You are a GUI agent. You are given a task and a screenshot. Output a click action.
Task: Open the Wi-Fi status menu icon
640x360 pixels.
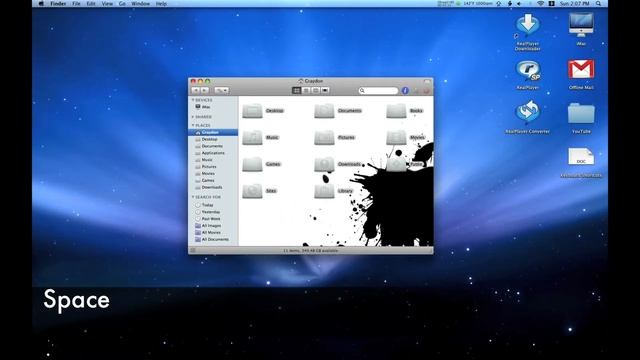[540, 4]
